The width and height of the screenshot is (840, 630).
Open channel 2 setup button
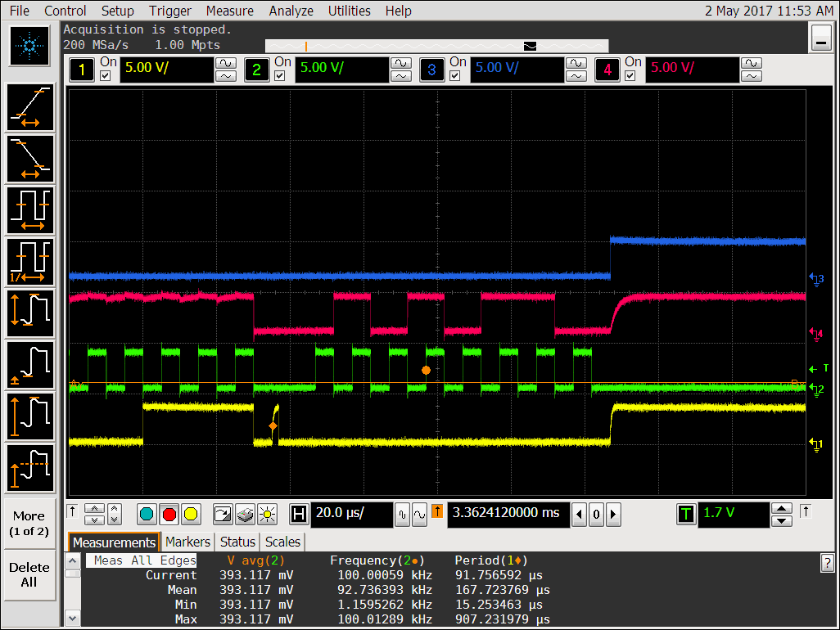click(256, 70)
